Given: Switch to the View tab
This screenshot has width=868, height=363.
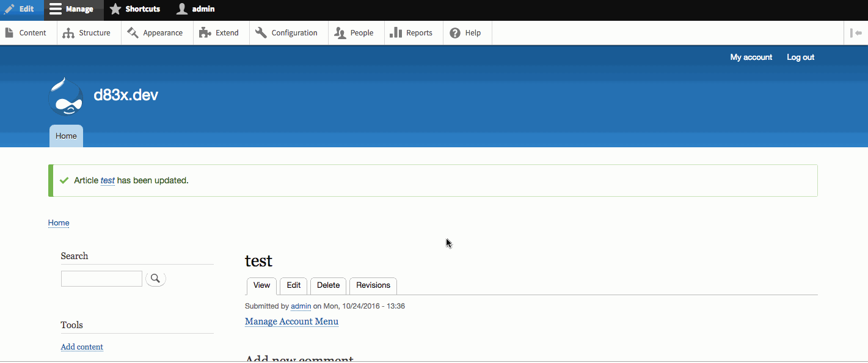Looking at the screenshot, I should 261,285.
